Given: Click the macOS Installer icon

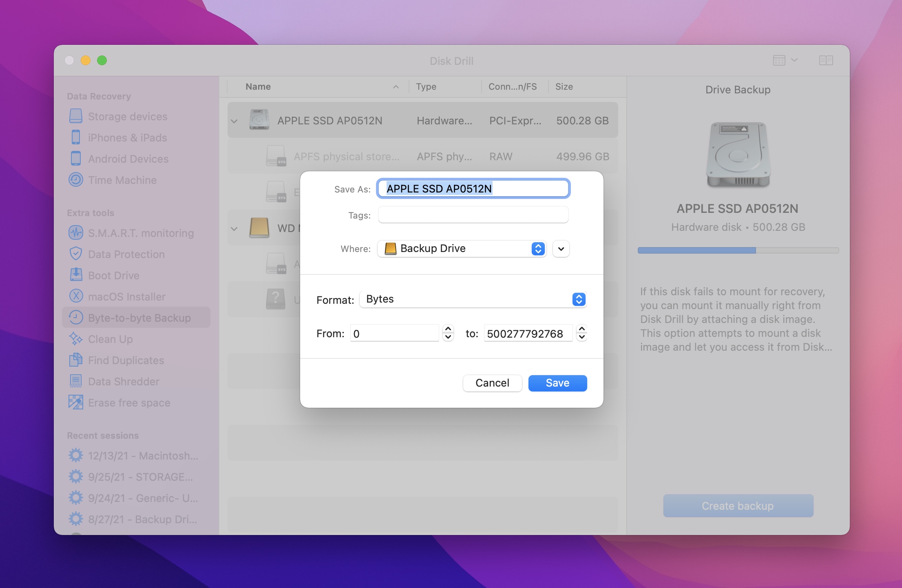Looking at the screenshot, I should 75,295.
